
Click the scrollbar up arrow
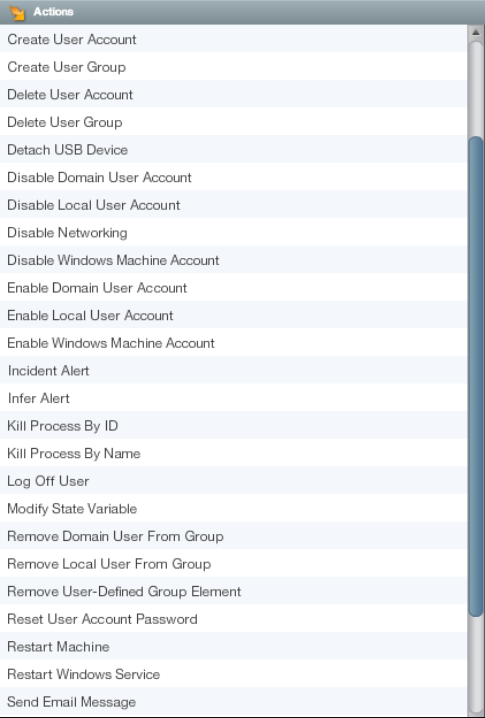[x=476, y=33]
